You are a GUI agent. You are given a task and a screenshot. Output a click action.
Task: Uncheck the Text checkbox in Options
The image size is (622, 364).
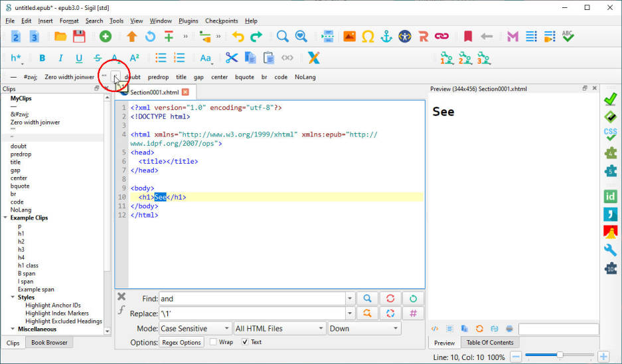click(246, 342)
